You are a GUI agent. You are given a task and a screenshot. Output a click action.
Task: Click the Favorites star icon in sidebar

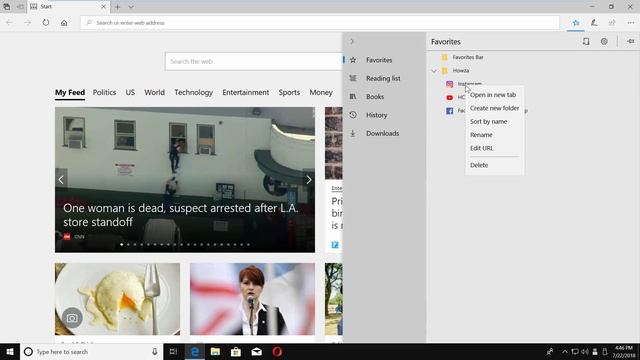[353, 60]
